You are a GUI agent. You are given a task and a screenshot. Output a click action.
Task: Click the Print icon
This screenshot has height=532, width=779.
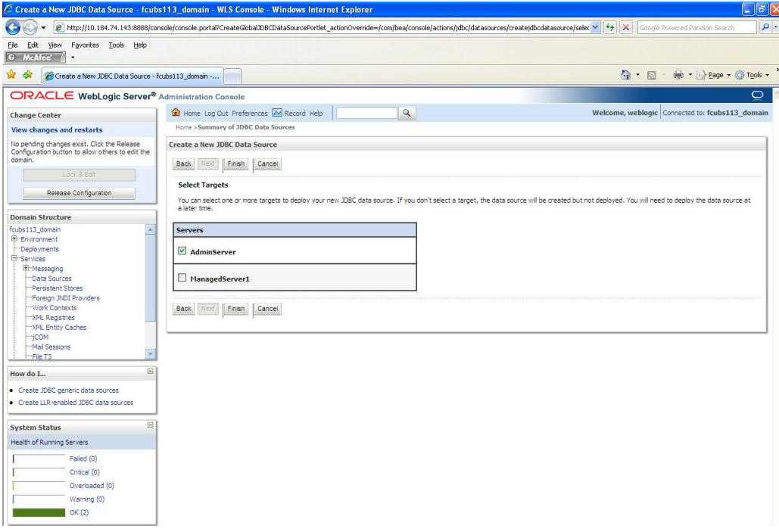(x=678, y=75)
